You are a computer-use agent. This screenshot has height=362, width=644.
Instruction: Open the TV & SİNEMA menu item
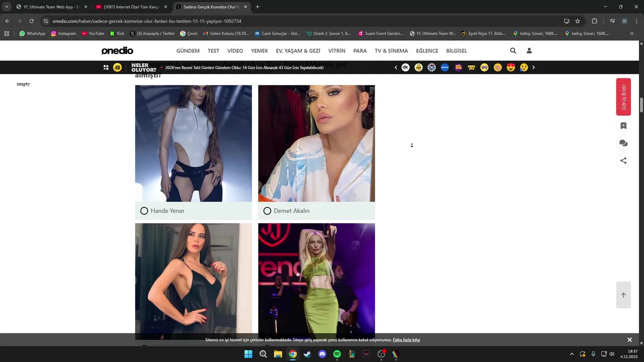tap(391, 51)
